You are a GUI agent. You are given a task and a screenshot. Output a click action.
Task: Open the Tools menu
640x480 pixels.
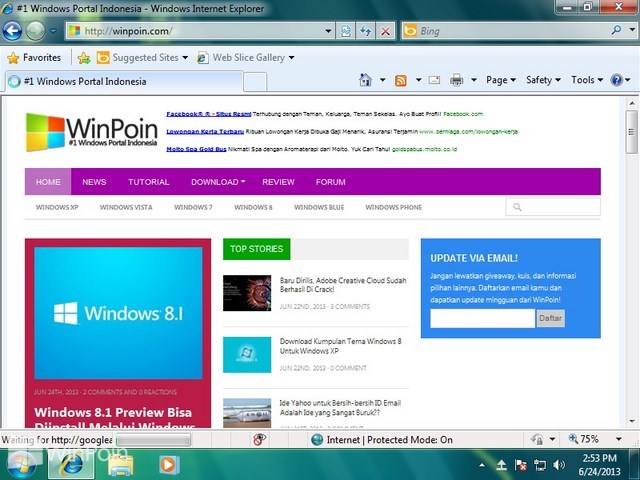tap(587, 80)
